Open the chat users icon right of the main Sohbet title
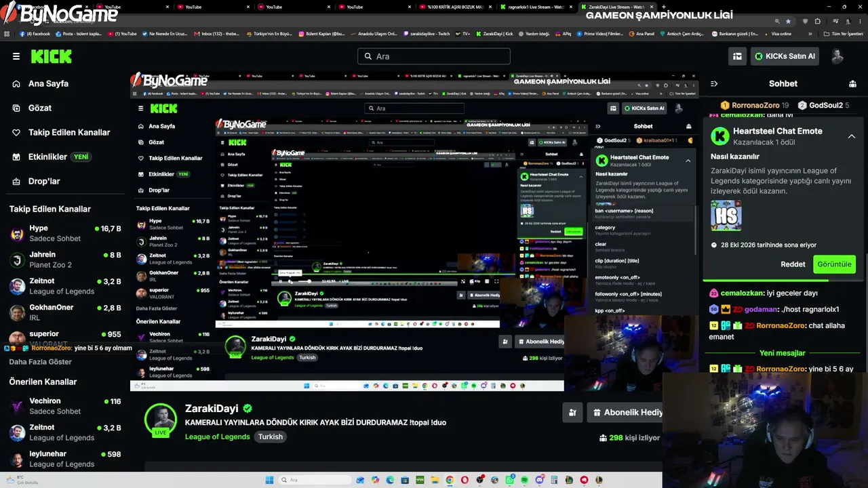Viewport: 868px width, 488px height. pos(852,84)
